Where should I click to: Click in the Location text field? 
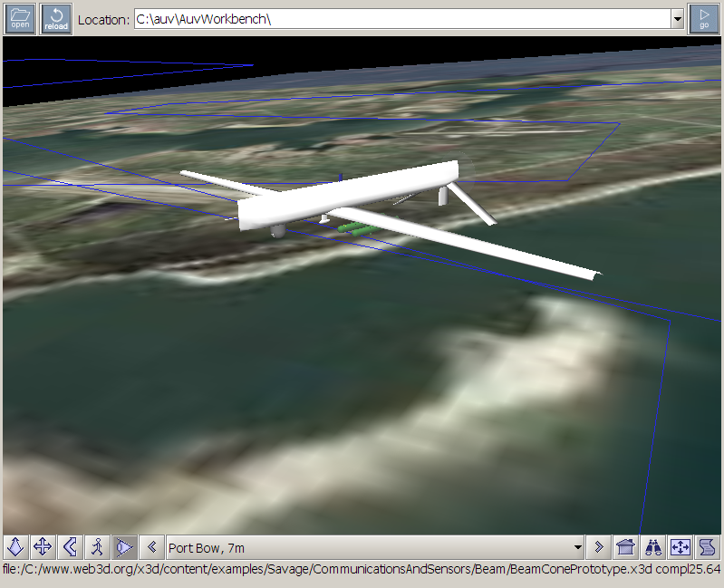(399, 19)
